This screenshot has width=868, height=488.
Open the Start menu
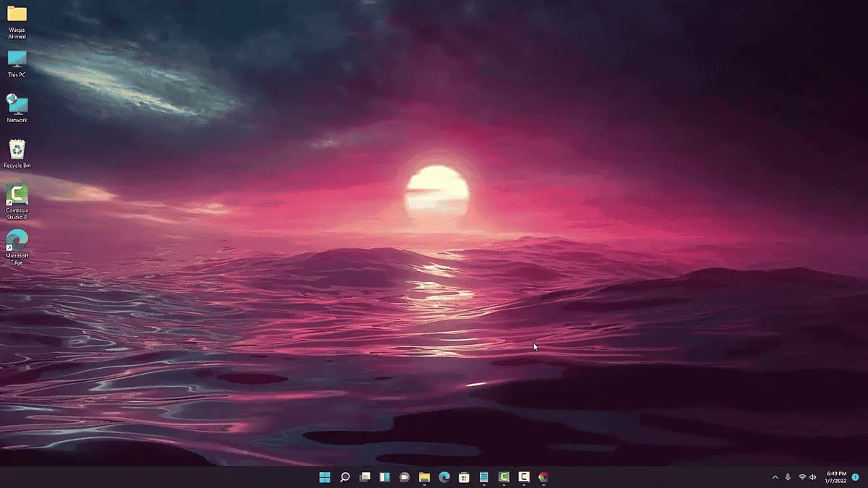(325, 478)
